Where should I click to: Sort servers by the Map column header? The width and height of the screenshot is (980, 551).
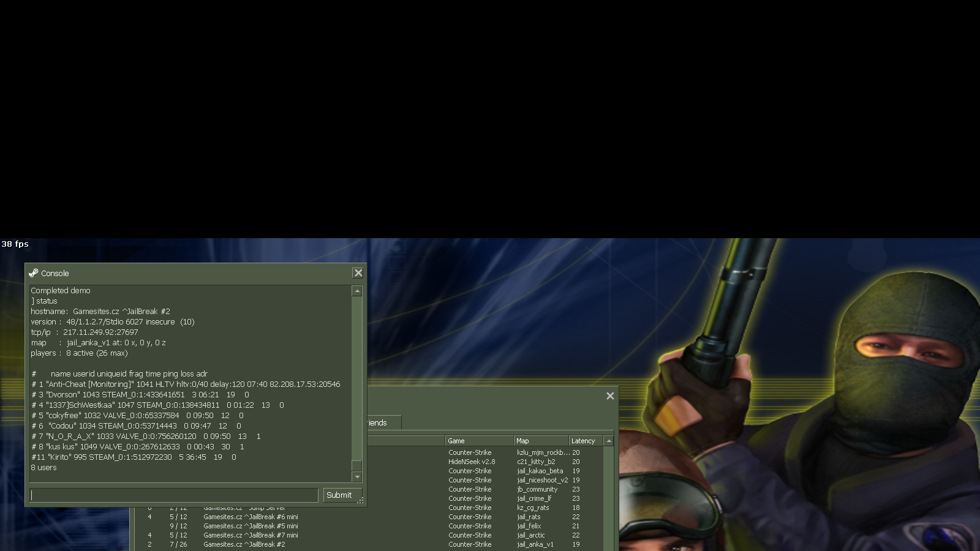tap(541, 441)
